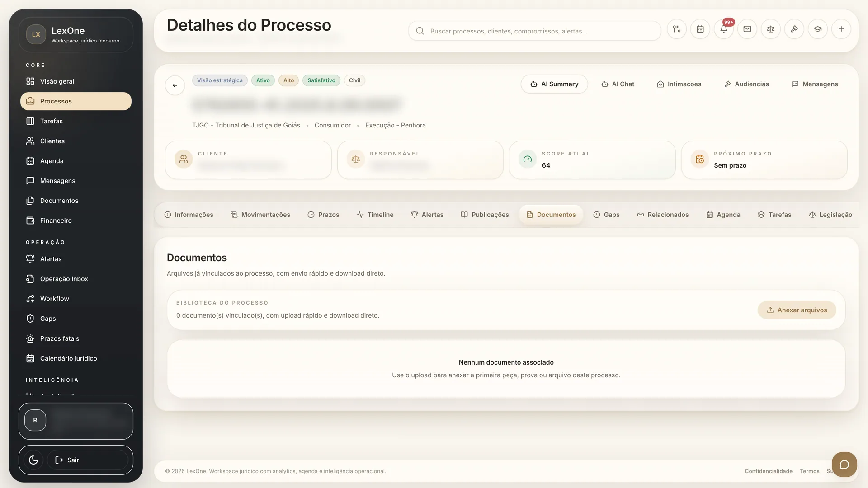Open the Confidencialidade footer link

(769, 471)
